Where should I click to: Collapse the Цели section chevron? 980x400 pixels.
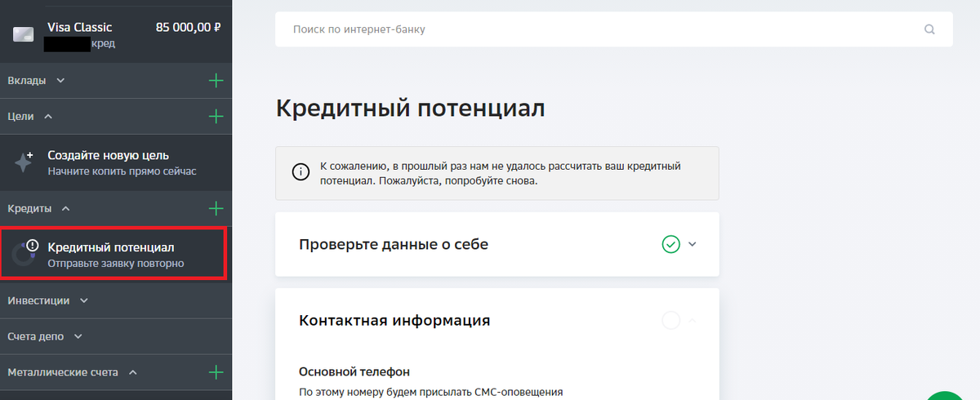point(48,117)
